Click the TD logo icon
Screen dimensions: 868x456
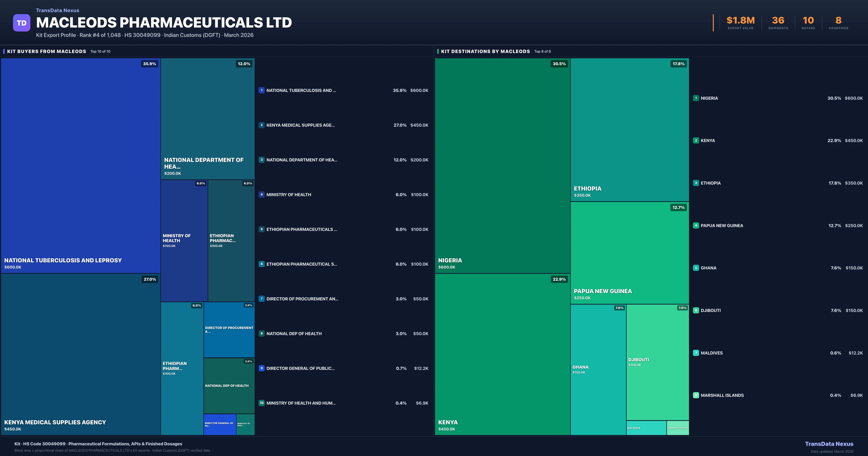22,23
